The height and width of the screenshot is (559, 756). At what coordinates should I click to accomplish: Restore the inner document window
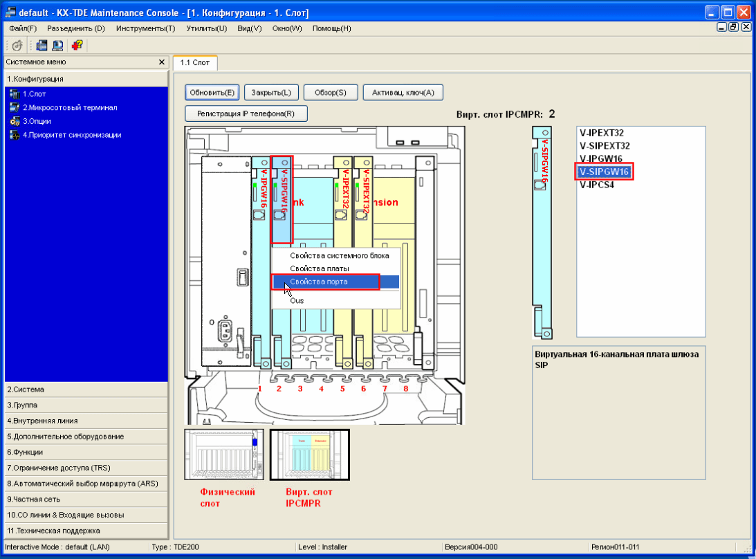733,27
